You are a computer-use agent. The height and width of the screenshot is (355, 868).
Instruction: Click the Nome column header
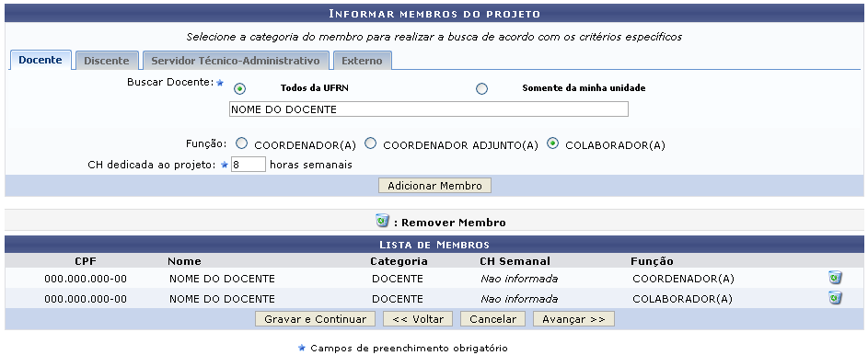tap(184, 261)
